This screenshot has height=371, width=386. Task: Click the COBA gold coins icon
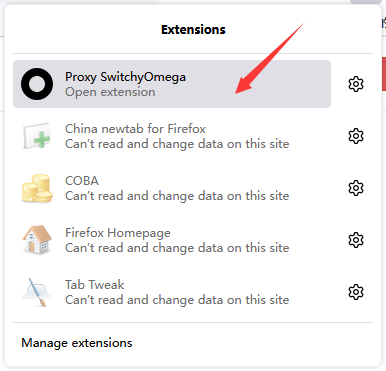click(x=37, y=188)
